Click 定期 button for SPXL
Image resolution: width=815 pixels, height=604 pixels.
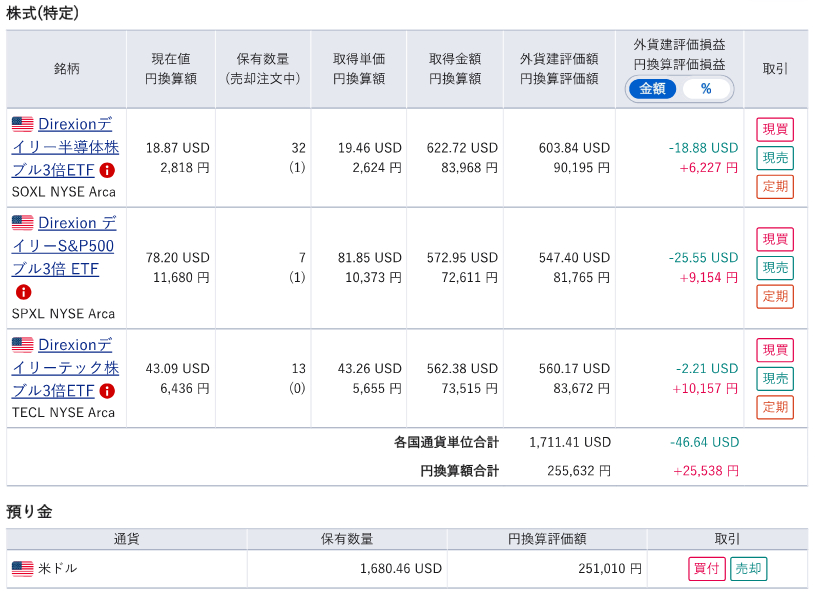pos(775,296)
